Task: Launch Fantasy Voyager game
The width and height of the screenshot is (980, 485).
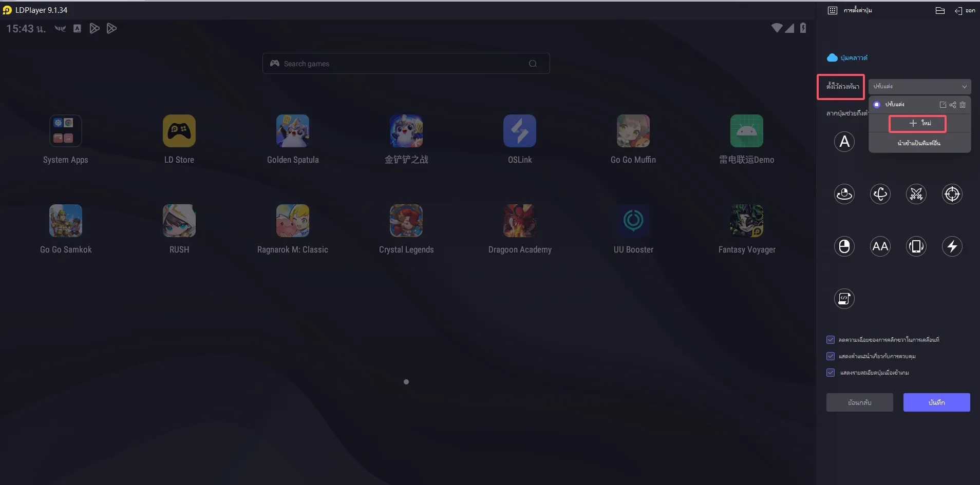Action: click(747, 221)
